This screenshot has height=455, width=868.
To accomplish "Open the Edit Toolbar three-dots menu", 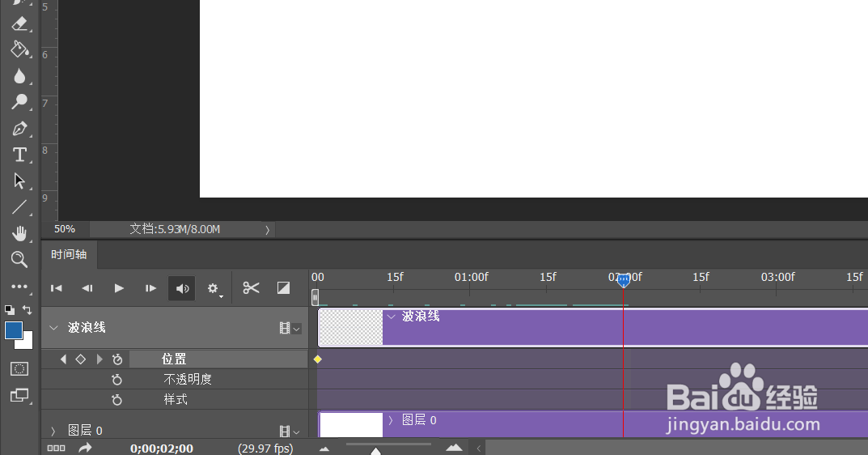I will [19, 287].
